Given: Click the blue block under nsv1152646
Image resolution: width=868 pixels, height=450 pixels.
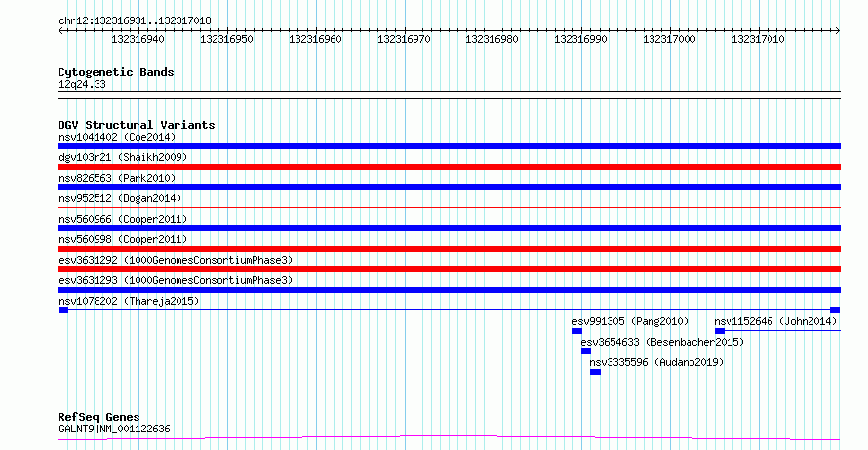Looking at the screenshot, I should tap(720, 331).
